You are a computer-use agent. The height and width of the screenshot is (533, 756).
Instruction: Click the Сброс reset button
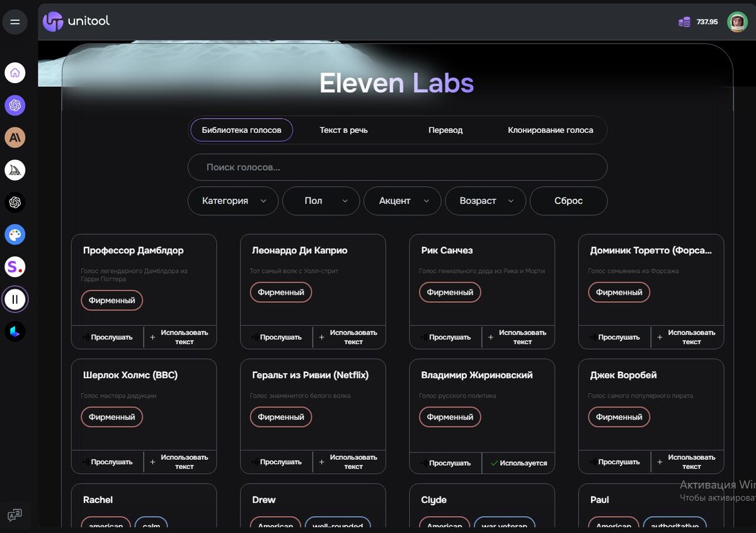click(568, 201)
